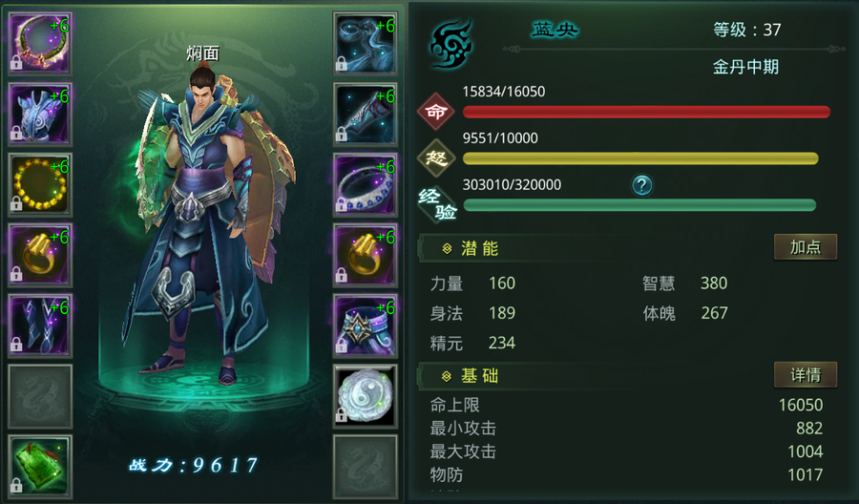
Task: Click the teal faction emblem icon
Action: pyautogui.click(x=450, y=44)
